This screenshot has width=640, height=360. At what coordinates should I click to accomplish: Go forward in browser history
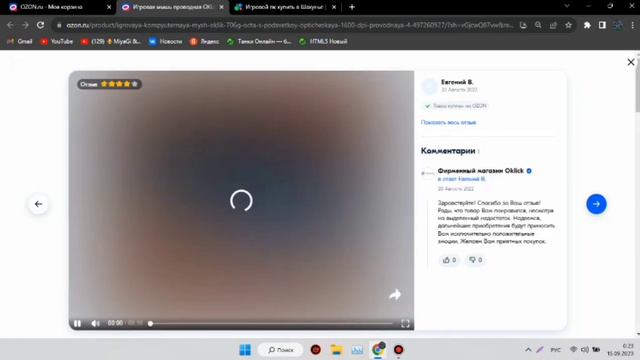point(25,25)
